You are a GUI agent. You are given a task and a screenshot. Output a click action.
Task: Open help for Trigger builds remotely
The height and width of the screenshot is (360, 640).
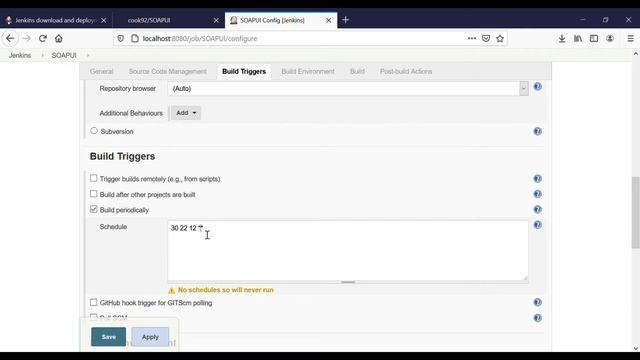point(538,178)
